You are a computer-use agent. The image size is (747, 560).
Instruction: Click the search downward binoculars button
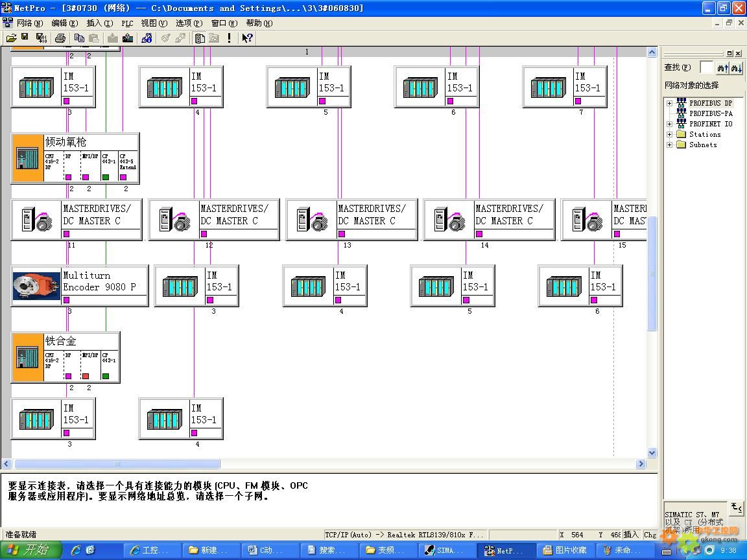736,67
